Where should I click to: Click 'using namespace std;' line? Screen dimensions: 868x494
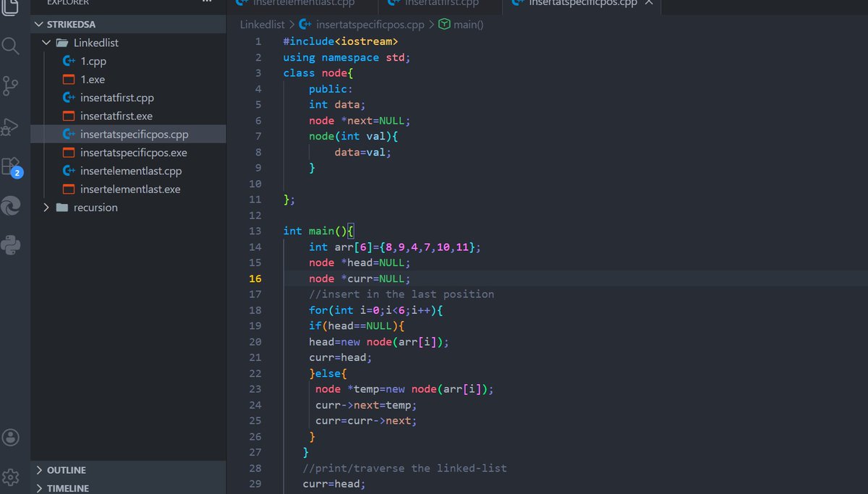346,57
